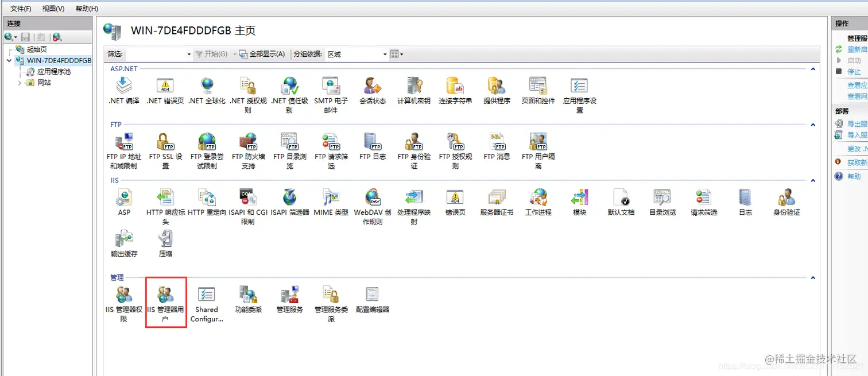Click 全部显示(A) toolbar button
The width and height of the screenshot is (868, 376).
pyautogui.click(x=262, y=54)
